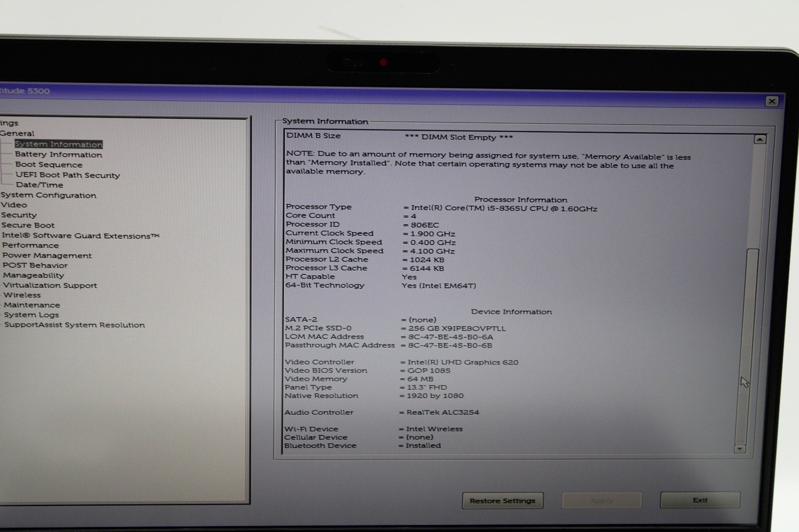Image resolution: width=799 pixels, height=532 pixels.
Task: Click the memory NOTE paragraph
Action: click(x=488, y=163)
